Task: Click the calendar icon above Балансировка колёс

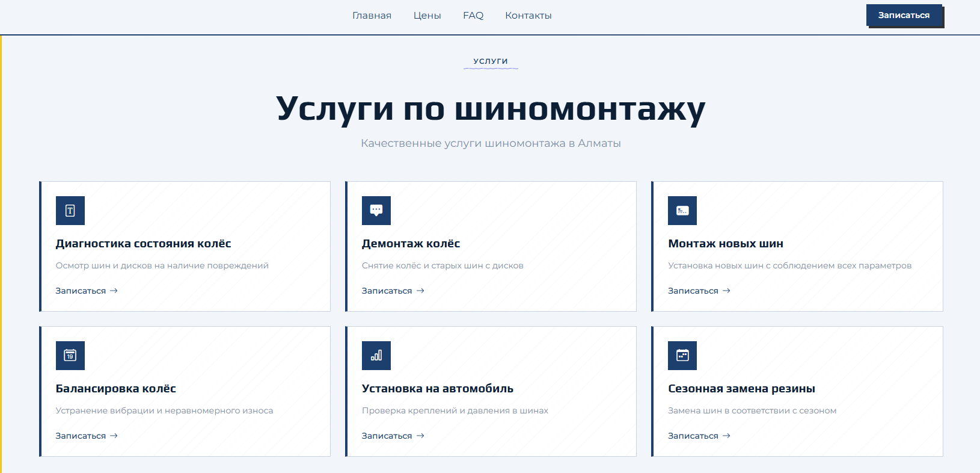Action: tap(70, 356)
